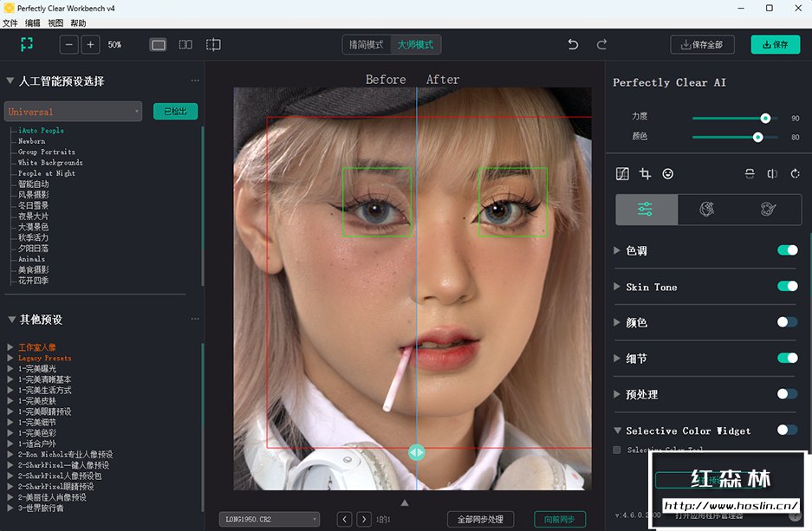This screenshot has width=812, height=531.
Task: Switch to single image view icon
Action: pyautogui.click(x=158, y=44)
